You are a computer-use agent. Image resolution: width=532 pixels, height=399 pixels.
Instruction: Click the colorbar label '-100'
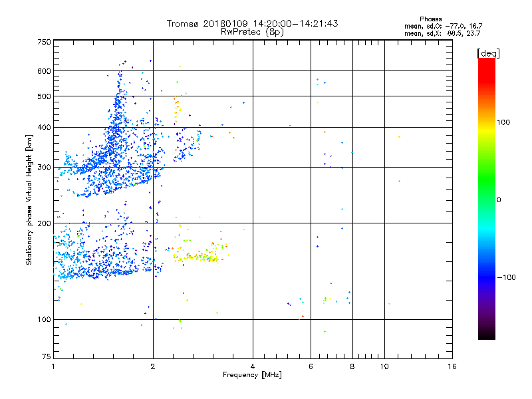[506, 277]
